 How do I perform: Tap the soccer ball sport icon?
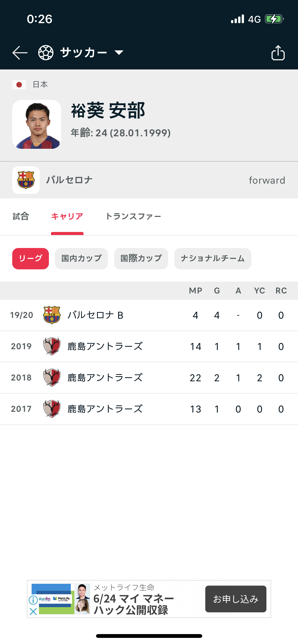[46, 53]
